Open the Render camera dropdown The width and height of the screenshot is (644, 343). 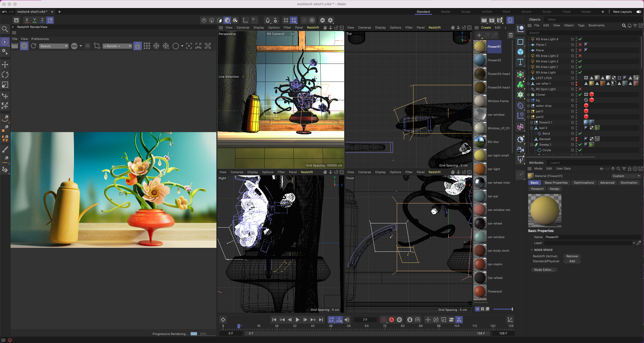[117, 46]
